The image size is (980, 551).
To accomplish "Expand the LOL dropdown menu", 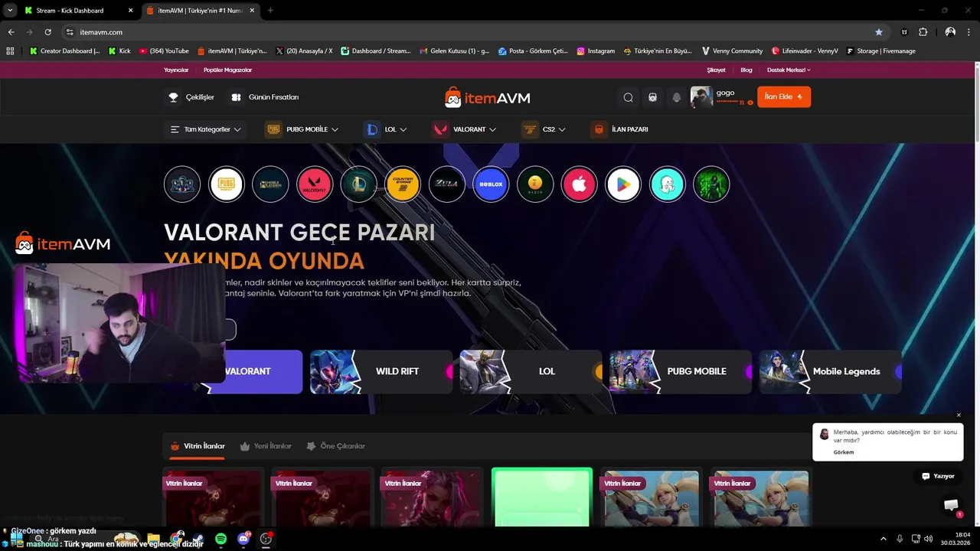I will pos(386,129).
